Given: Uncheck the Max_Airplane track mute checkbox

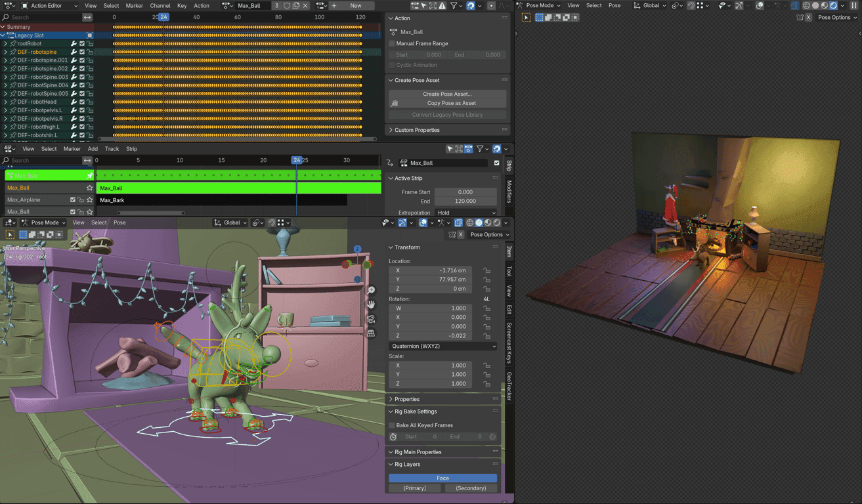Looking at the screenshot, I should pos(73,199).
